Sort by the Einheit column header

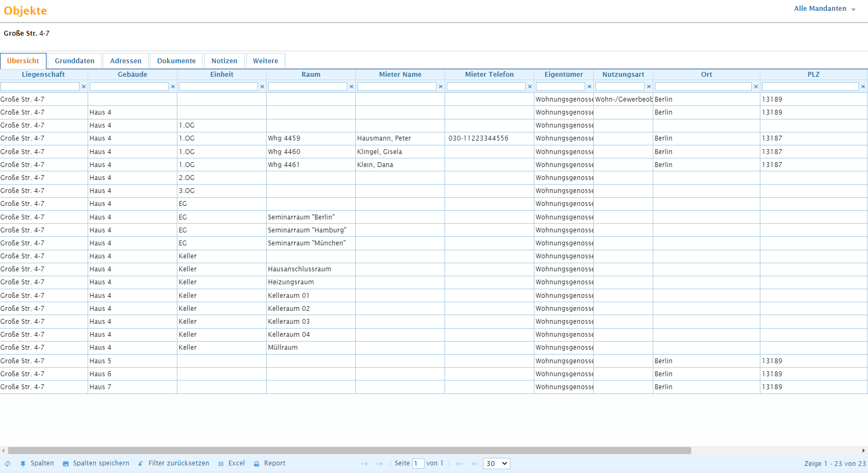(222, 75)
